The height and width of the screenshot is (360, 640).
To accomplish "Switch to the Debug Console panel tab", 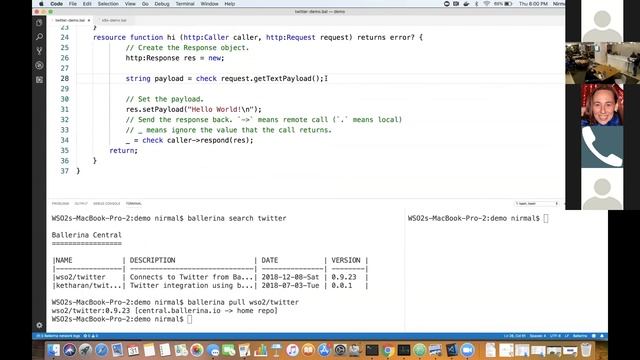I will 107,203.
